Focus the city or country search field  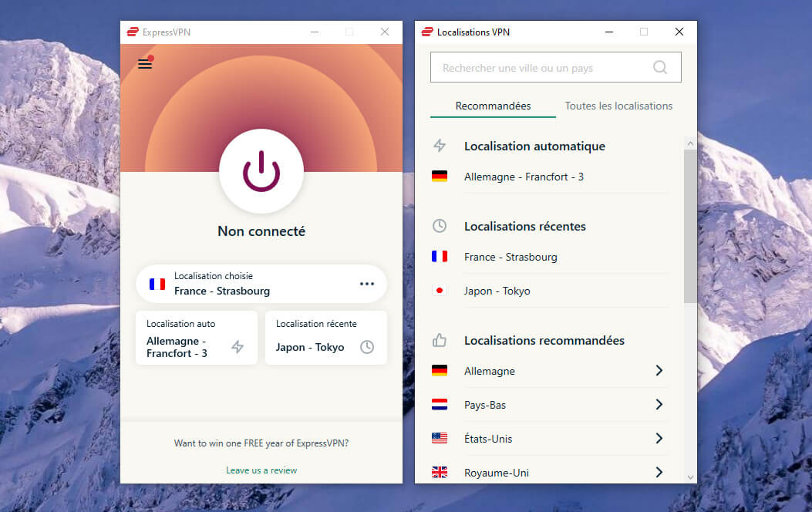(556, 67)
